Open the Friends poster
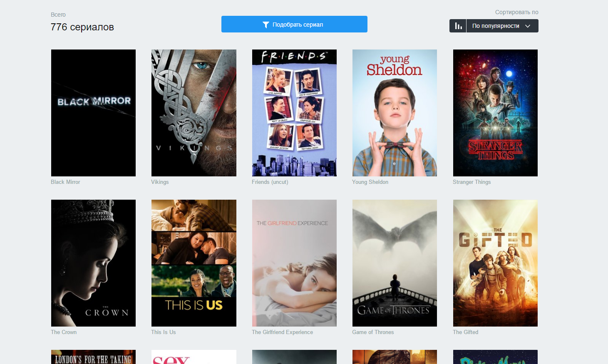 (294, 113)
